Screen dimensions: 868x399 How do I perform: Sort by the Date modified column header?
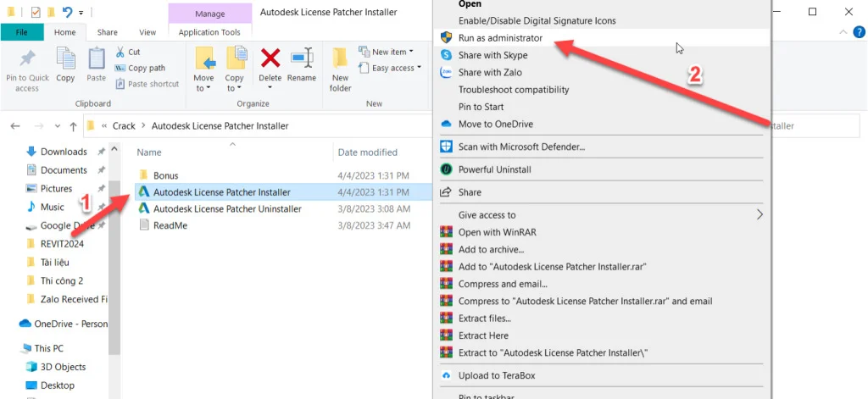point(368,152)
